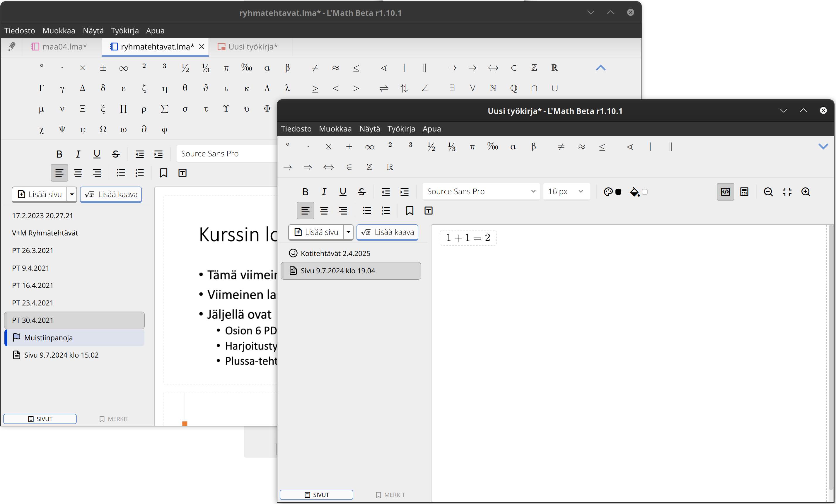The height and width of the screenshot is (504, 836).
Task: Select Sivu 9.7.2024 klo 19.04 entry
Action: click(353, 271)
